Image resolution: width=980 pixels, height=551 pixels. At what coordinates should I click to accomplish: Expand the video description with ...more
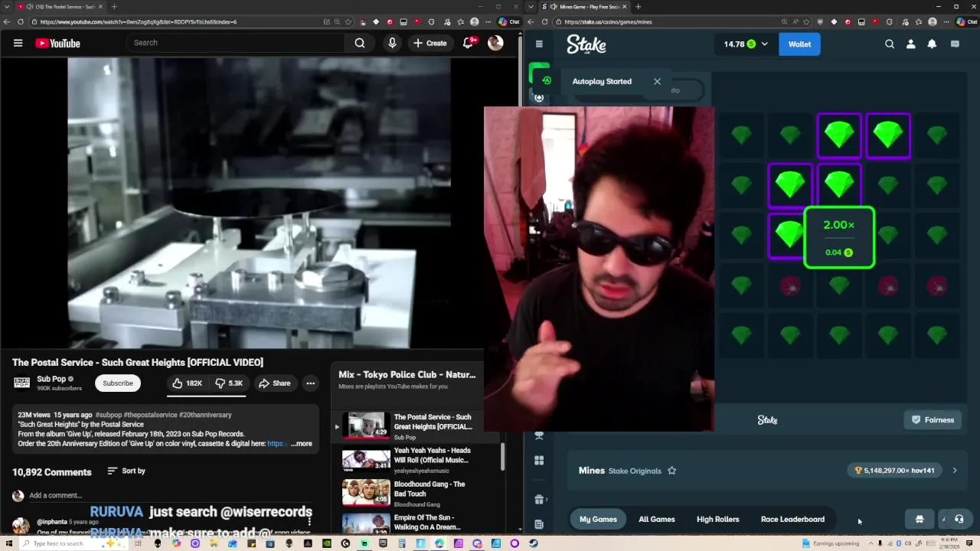pyautogui.click(x=302, y=444)
